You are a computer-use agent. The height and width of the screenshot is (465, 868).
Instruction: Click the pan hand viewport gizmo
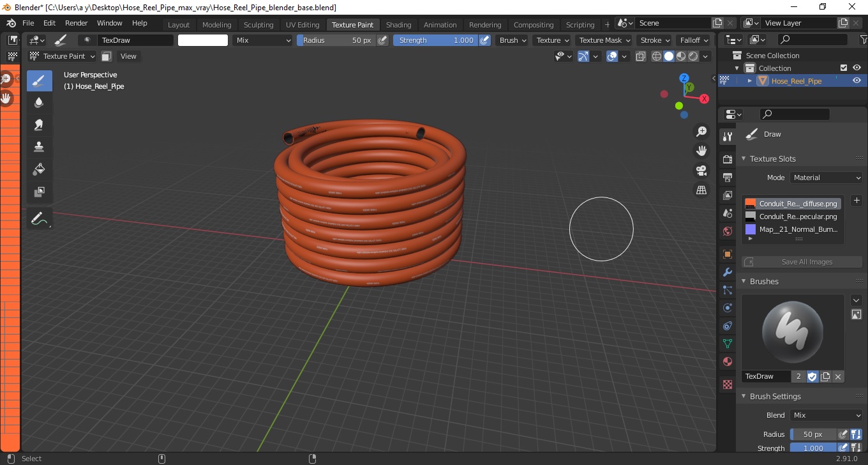click(x=701, y=151)
